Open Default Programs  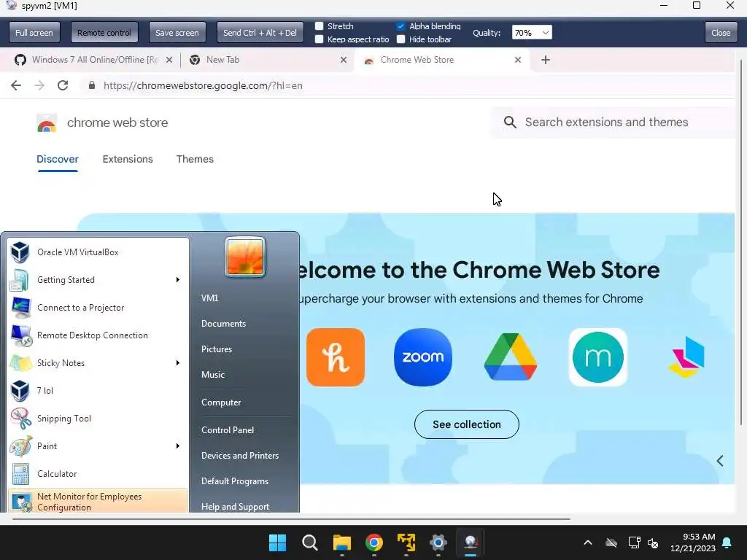(235, 481)
